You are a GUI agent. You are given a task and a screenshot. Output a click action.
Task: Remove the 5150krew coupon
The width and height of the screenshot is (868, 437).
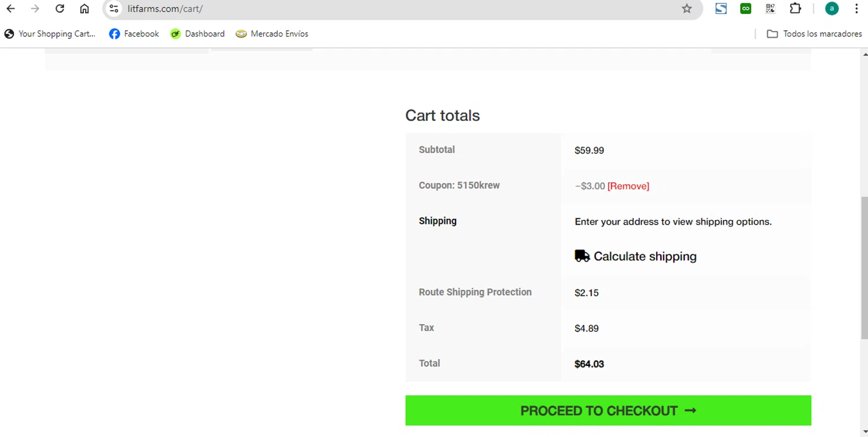click(x=628, y=186)
